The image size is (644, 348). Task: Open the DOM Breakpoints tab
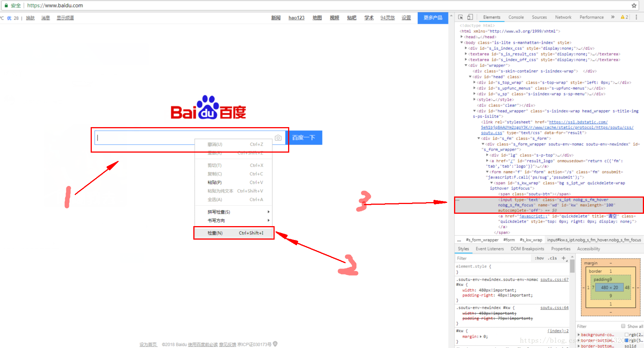(x=527, y=249)
